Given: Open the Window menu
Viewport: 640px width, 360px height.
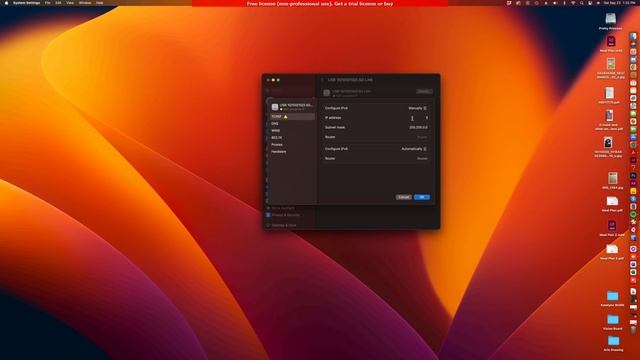Looking at the screenshot, I should [85, 3].
